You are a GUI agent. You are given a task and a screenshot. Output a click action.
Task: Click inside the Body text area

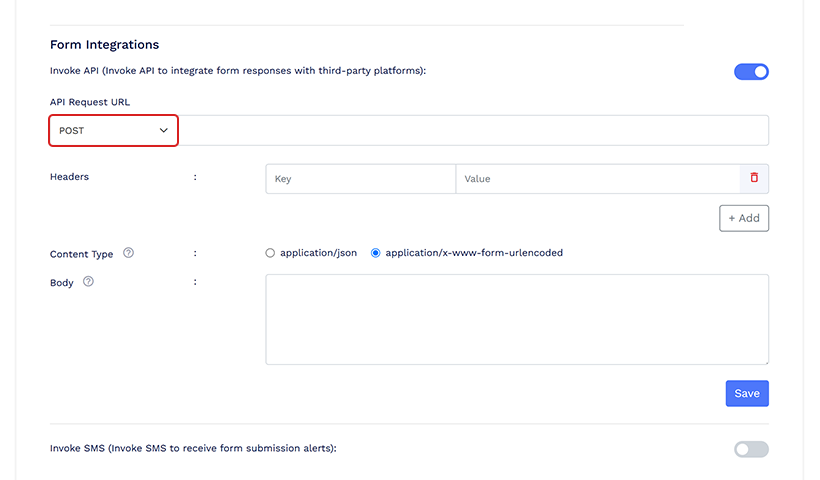(516, 319)
